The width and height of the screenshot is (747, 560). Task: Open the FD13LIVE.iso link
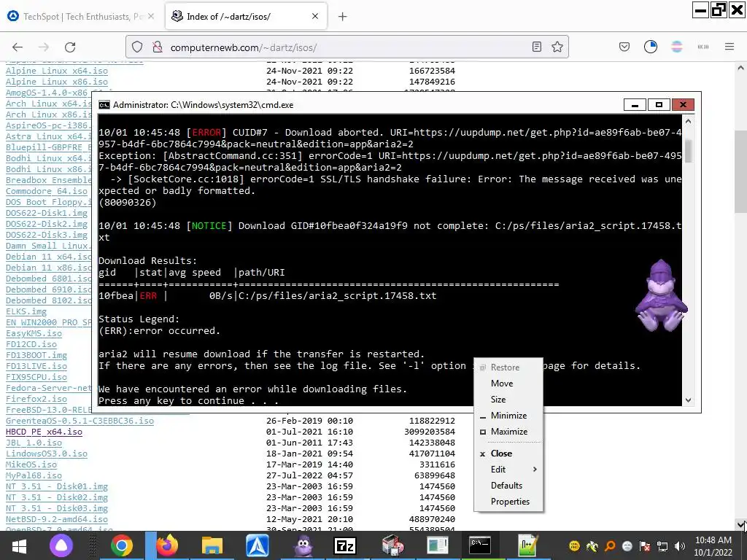tap(36, 366)
